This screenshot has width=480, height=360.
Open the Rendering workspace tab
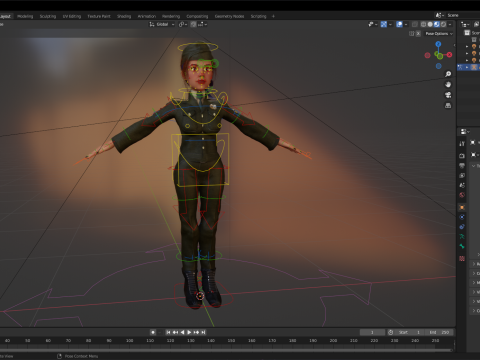coord(171,16)
